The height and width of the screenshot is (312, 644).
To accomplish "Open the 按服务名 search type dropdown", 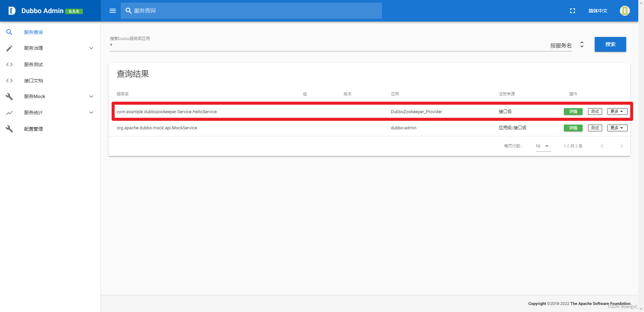I will point(567,45).
